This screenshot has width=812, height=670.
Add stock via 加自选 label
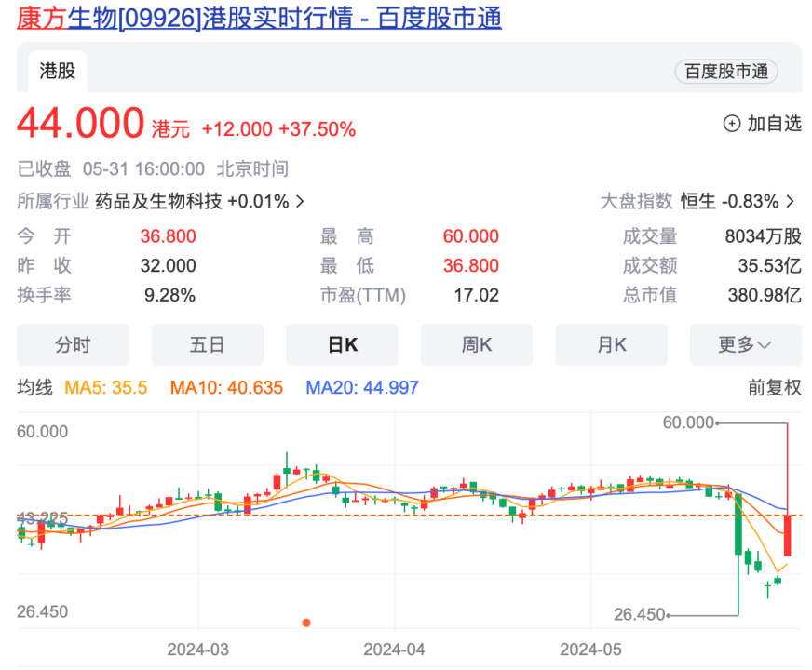pos(774,124)
